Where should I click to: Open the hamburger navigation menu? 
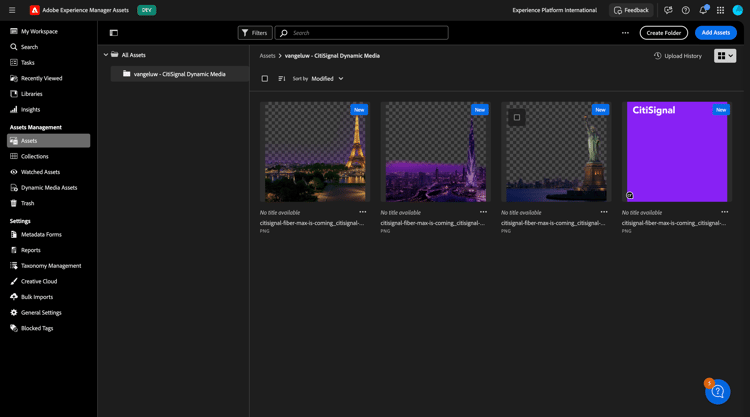click(12, 10)
